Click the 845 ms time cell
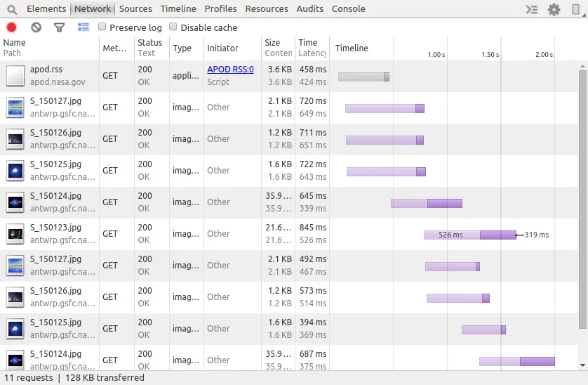588x385 pixels. 313,228
